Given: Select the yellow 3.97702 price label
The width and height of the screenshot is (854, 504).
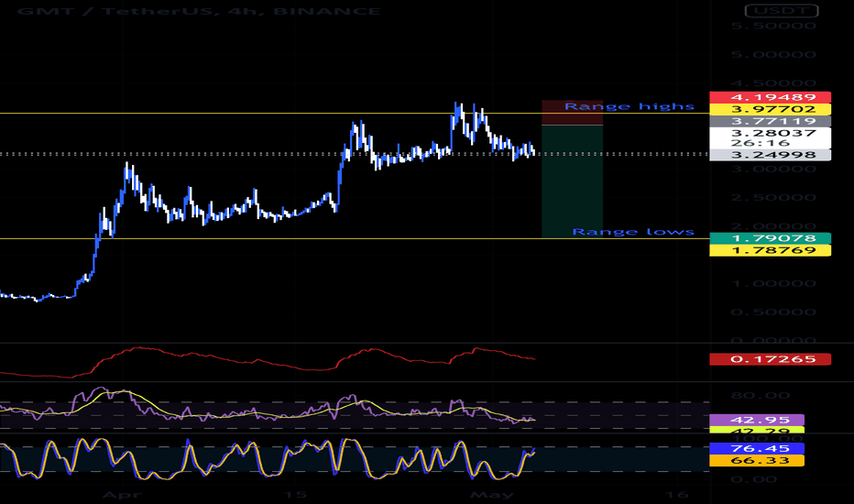Looking at the screenshot, I should [770, 110].
